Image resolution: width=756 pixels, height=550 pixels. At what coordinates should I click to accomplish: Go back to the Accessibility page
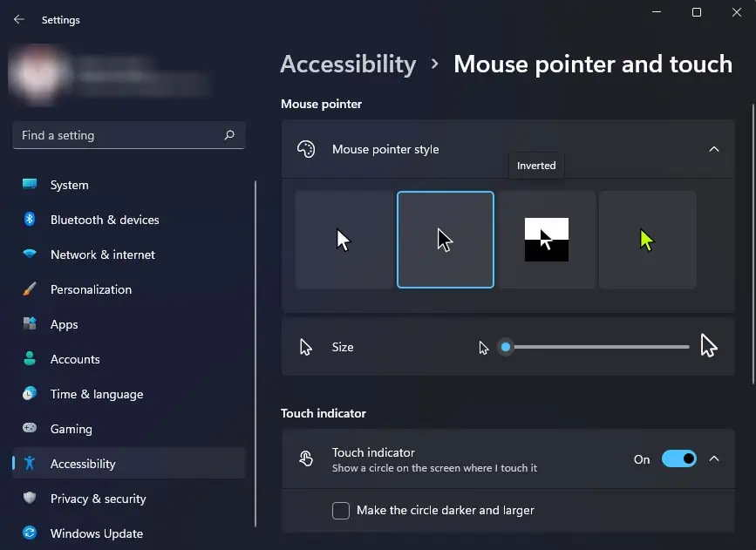(x=348, y=64)
